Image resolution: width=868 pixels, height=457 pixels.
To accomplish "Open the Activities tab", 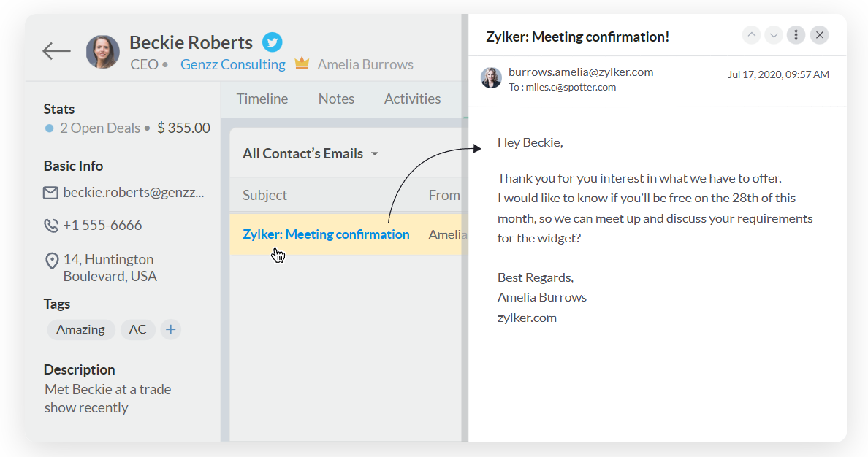I will pyautogui.click(x=412, y=99).
